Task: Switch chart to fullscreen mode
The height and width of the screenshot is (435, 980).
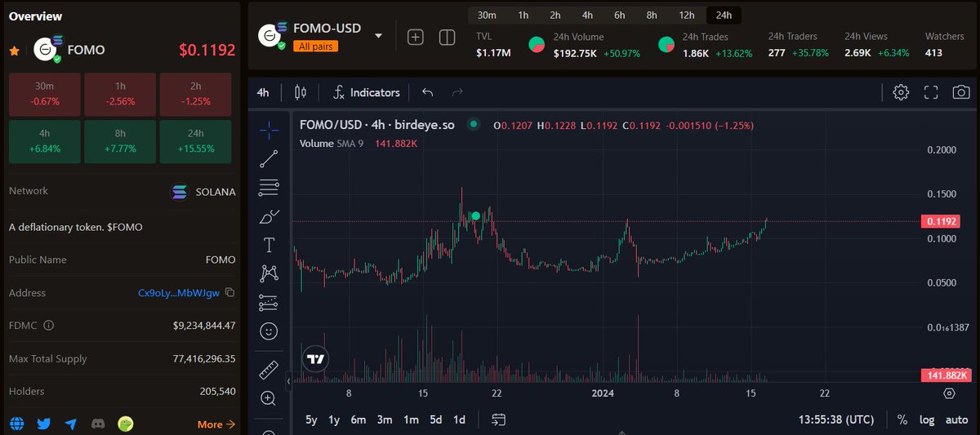Action: tap(931, 92)
